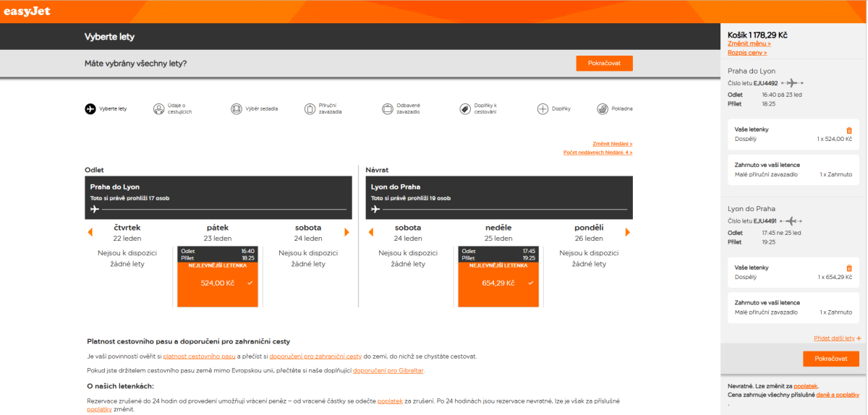Screen dimensions: 868x415
Task: Delete Praha do Lyon ticket via trash icon
Action: pos(849,130)
